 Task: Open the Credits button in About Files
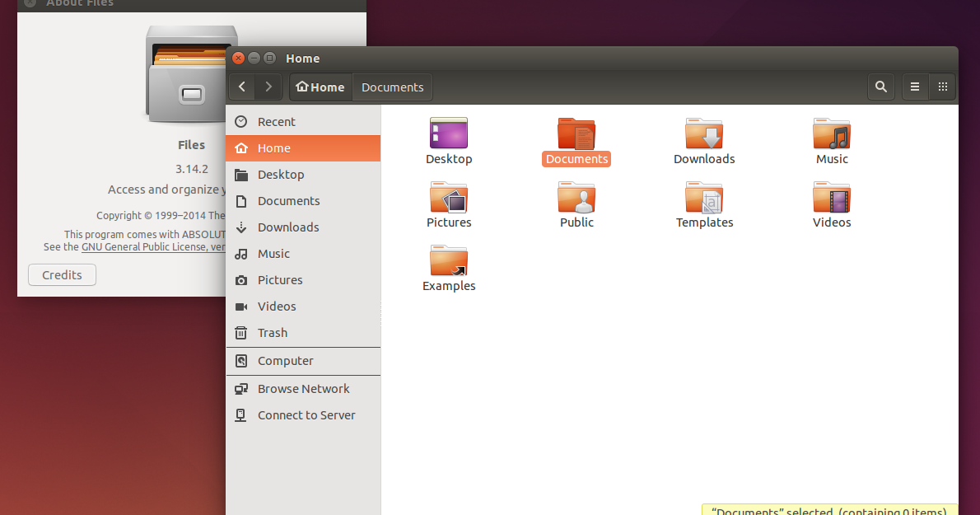tap(62, 274)
